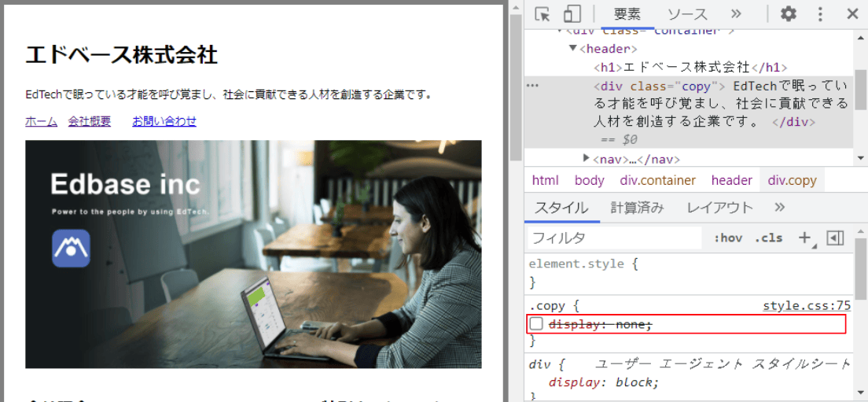Image resolution: width=868 pixels, height=402 pixels.
Task: Open the DevTools three-dot menu
Action: [820, 14]
